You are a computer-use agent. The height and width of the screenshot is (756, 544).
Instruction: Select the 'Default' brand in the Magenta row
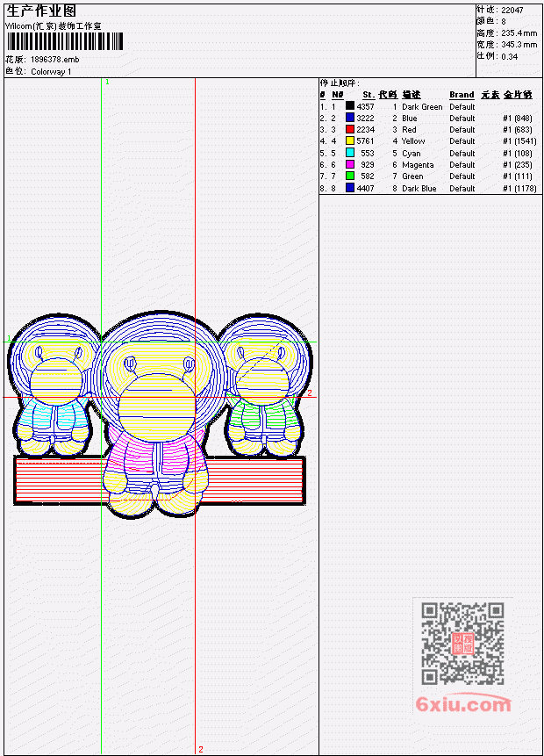462,165
